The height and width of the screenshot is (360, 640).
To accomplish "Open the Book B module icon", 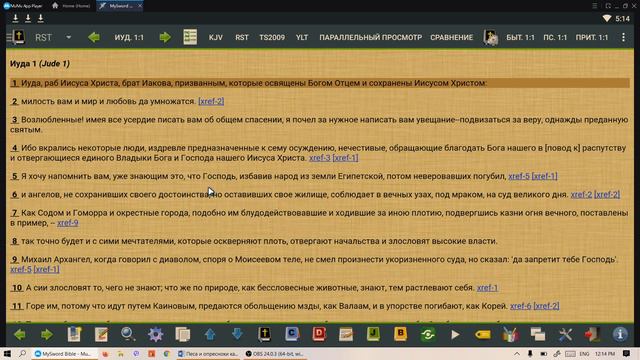I will 400,334.
